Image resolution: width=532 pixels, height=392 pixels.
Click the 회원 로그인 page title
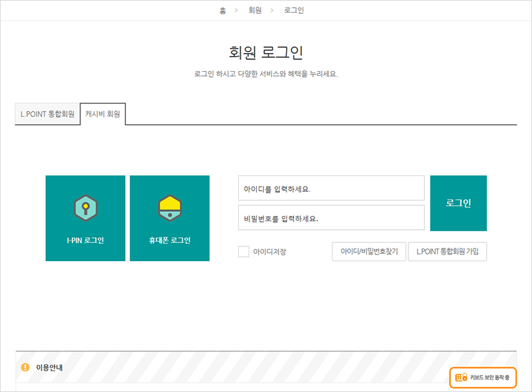(x=266, y=53)
